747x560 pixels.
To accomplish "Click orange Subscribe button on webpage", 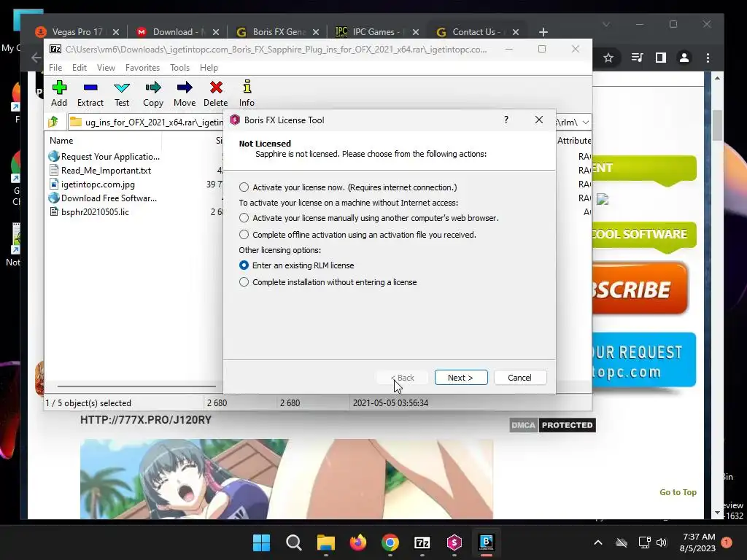I will (x=640, y=289).
